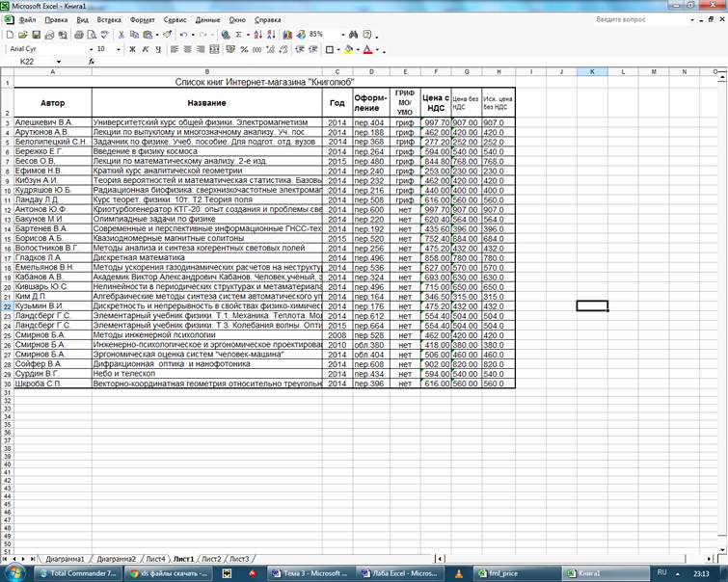Open the font size dropdown
This screenshot has width=728, height=582.
tap(119, 49)
